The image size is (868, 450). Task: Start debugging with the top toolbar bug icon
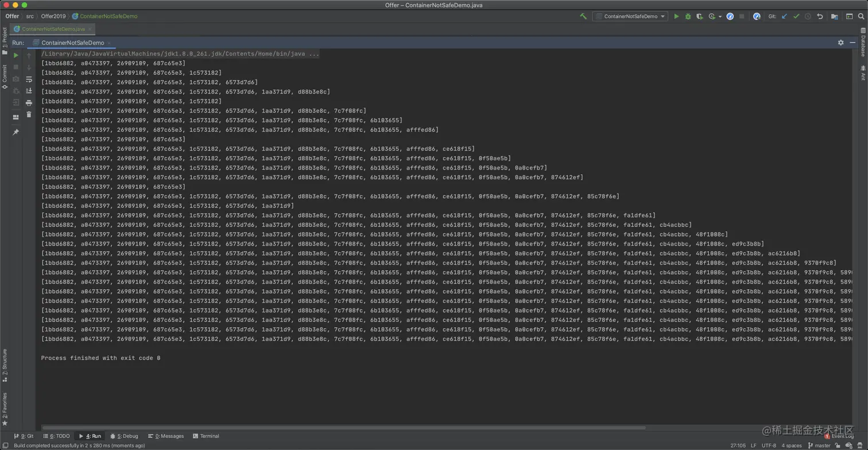click(x=688, y=16)
